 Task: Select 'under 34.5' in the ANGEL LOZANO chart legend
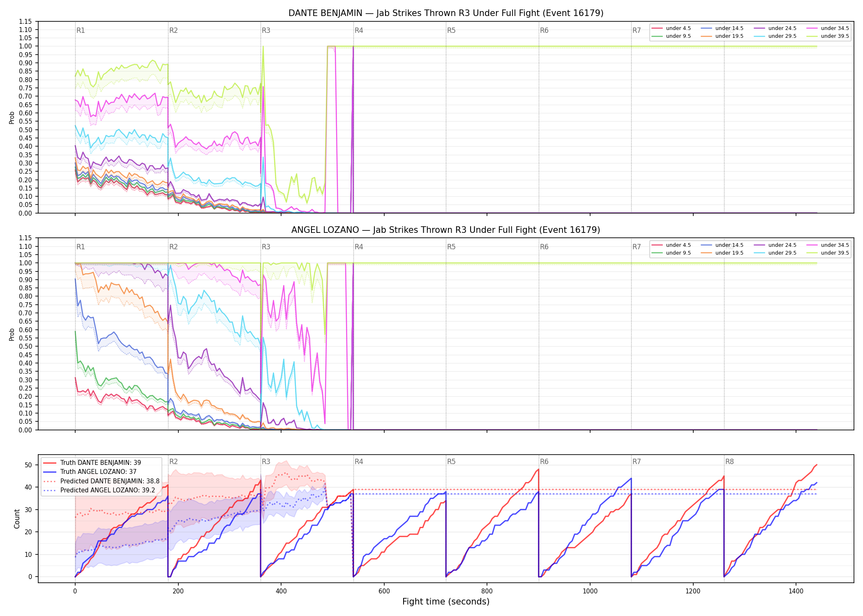[828, 245]
